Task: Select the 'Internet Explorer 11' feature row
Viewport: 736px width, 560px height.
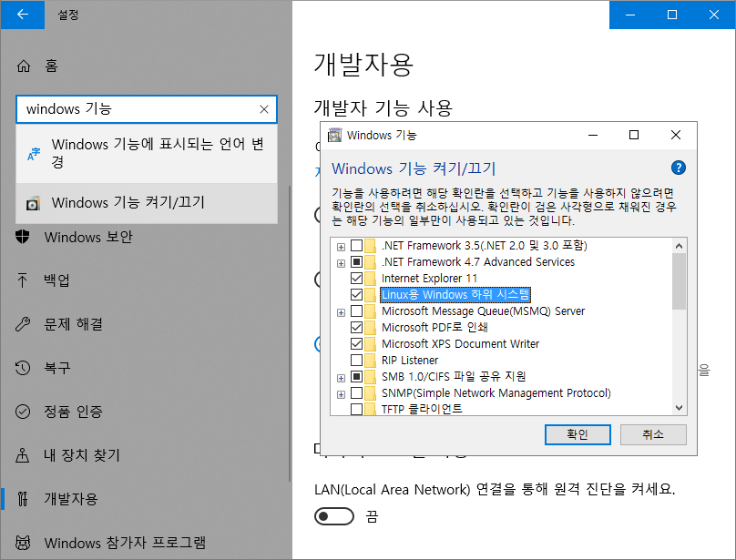Action: (430, 279)
